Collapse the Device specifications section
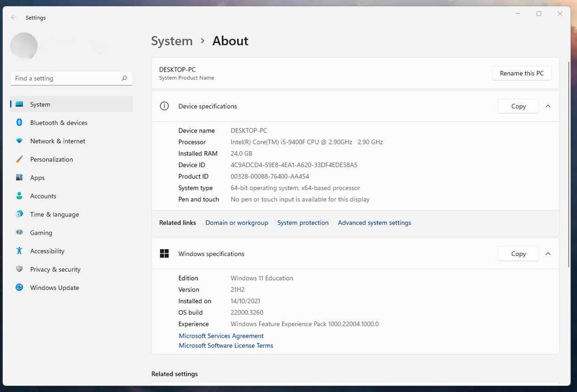577x392 pixels. pyautogui.click(x=548, y=106)
